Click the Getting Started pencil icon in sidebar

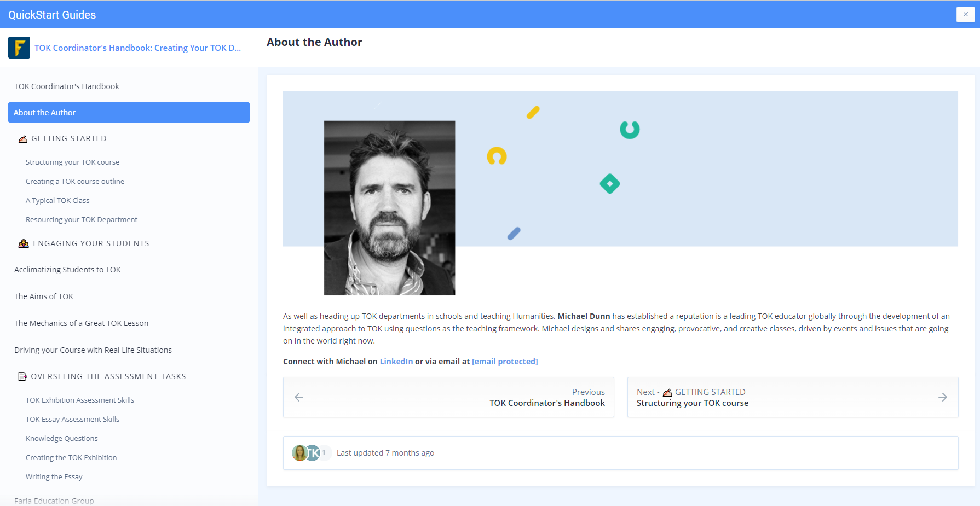tap(23, 139)
